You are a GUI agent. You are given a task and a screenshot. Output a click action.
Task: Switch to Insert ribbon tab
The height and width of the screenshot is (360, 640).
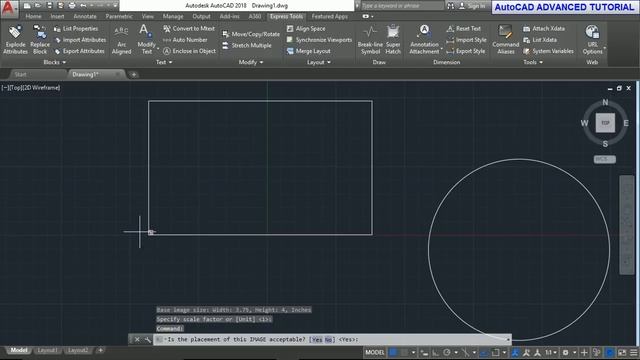57,16
